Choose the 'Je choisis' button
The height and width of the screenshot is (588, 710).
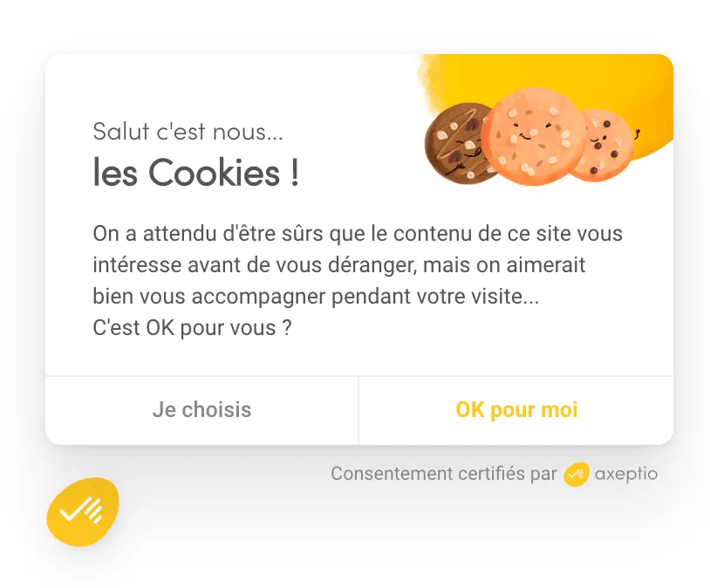(x=202, y=410)
